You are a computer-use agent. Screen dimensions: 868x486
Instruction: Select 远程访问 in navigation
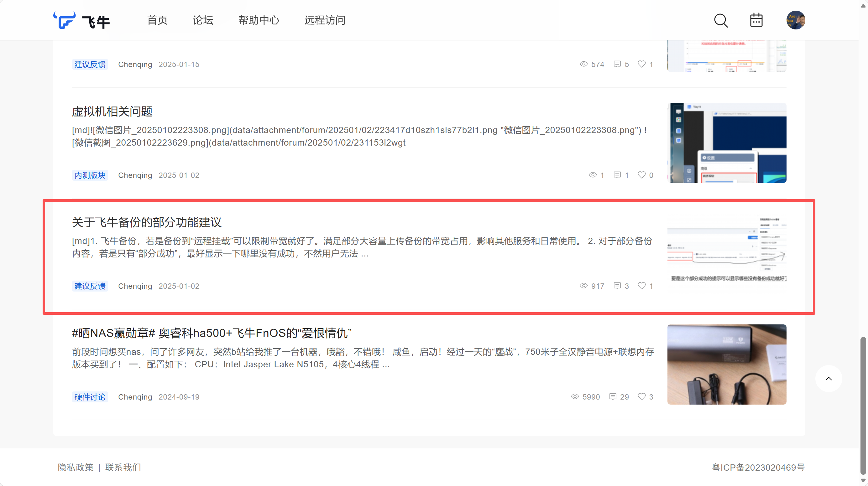[325, 20]
